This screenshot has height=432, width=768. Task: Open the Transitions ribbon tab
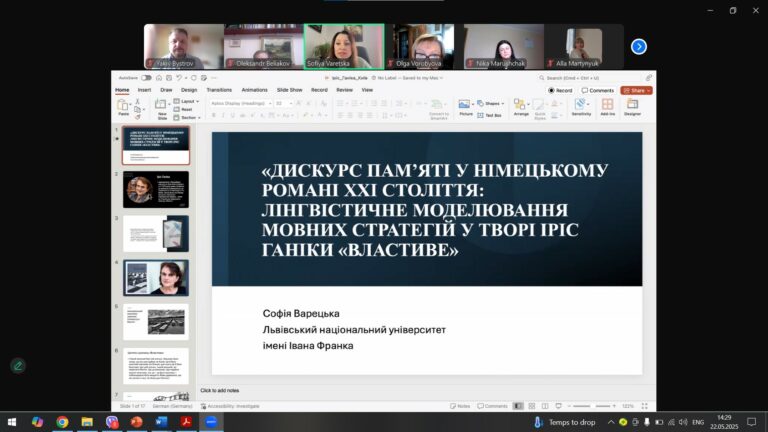pos(219,90)
